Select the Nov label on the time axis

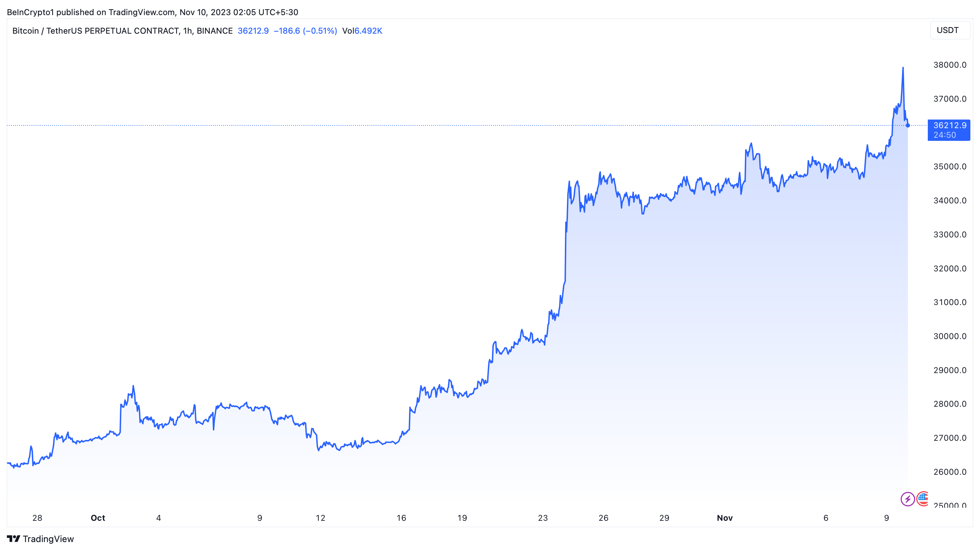[x=724, y=518]
